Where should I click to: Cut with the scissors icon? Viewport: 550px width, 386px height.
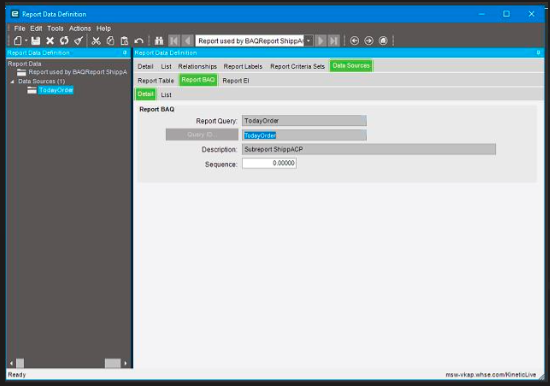pos(96,41)
